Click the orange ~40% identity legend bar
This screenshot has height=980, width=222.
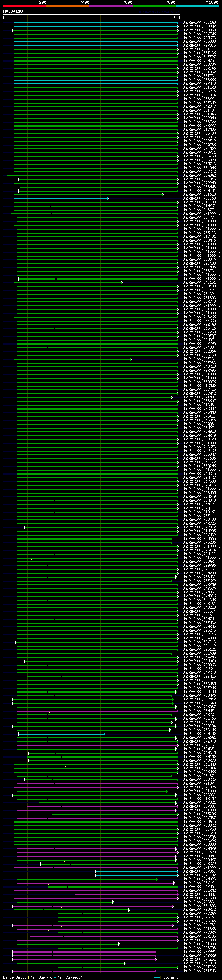[68, 6]
